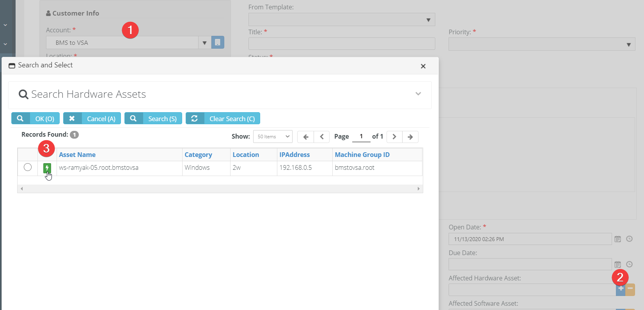Click the green live connect icon
Image resolution: width=644 pixels, height=310 pixels.
47,168
